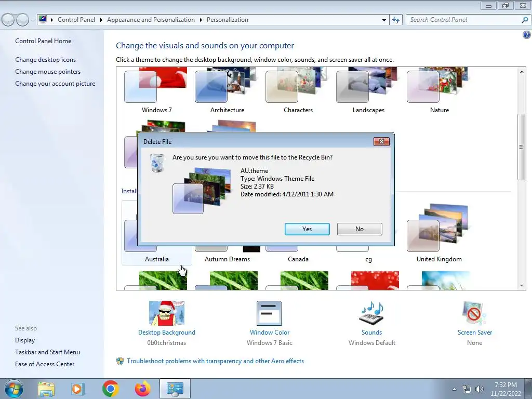
Task: Open Ease of Access Center link
Action: 45,364
